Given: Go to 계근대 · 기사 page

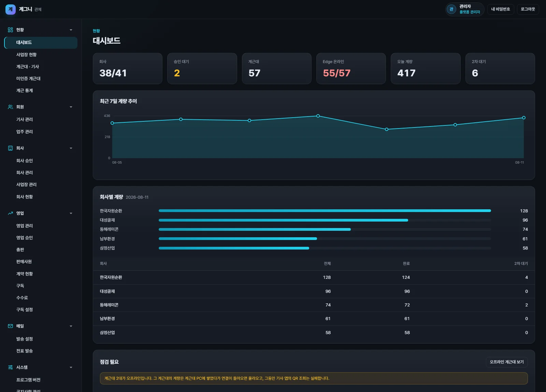Looking at the screenshot, I should point(41,66).
